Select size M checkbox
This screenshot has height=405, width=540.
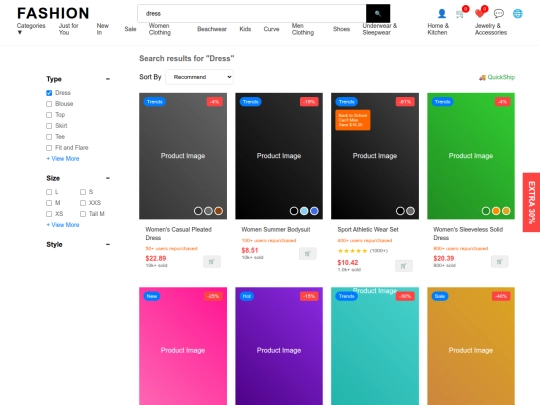click(x=49, y=203)
